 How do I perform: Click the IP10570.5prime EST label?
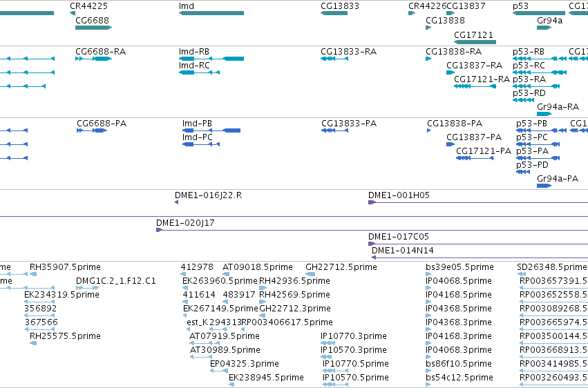356,378
